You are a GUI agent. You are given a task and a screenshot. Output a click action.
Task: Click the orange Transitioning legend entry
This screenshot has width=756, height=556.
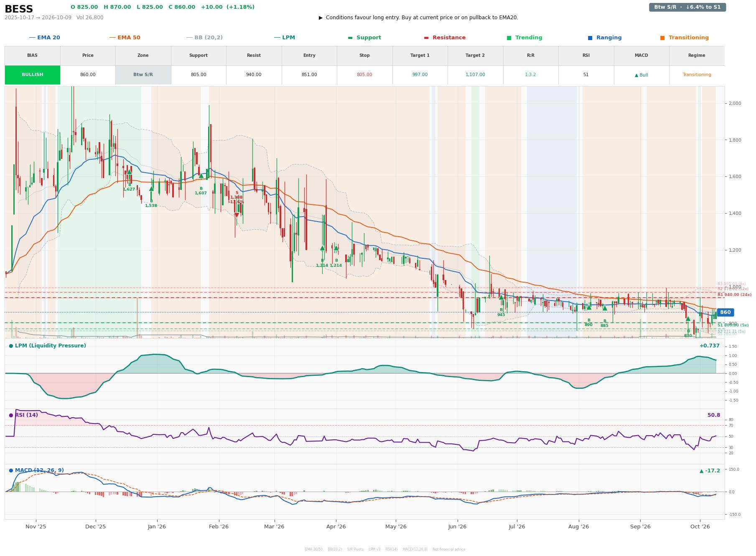click(x=684, y=38)
